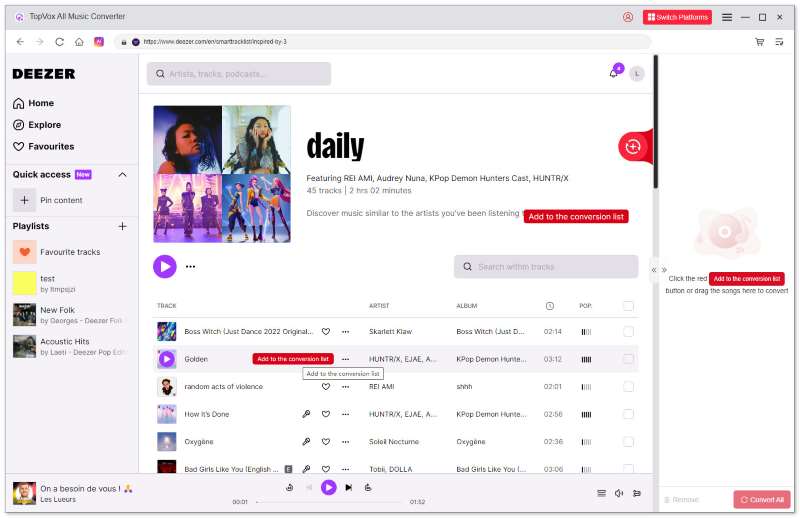
Task: Click the URL address bar
Action: click(x=383, y=42)
